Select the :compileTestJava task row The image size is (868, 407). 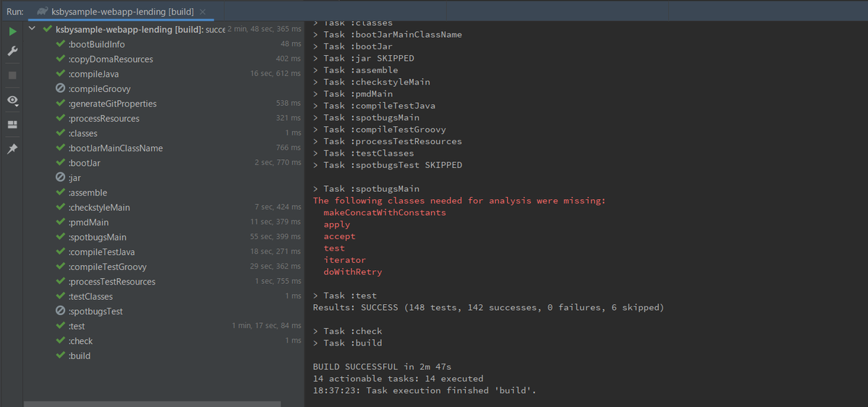pyautogui.click(x=163, y=252)
